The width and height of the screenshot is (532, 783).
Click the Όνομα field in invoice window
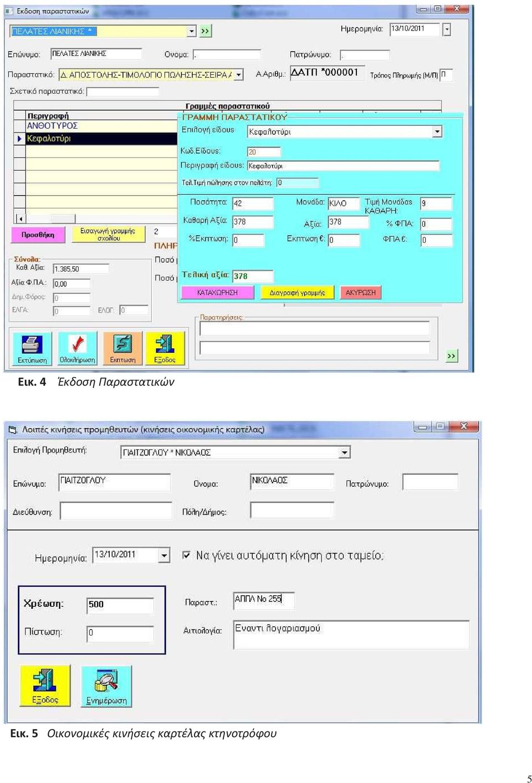227,54
